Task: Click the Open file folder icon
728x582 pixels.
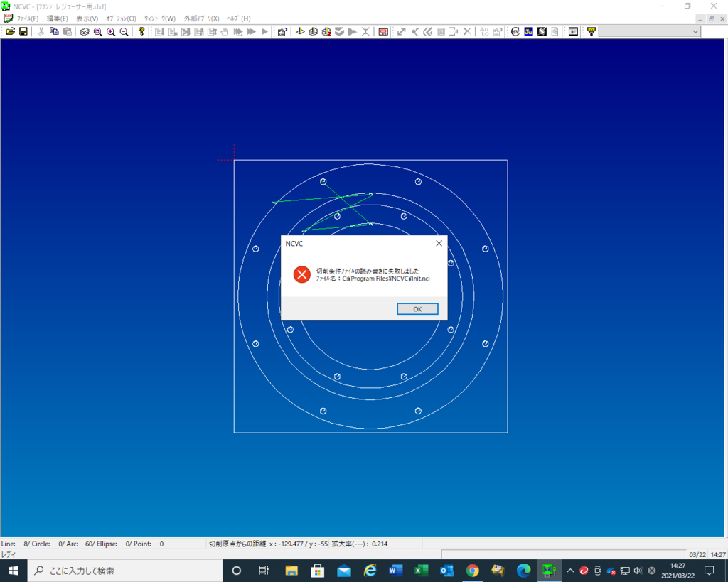Action: pos(11,32)
